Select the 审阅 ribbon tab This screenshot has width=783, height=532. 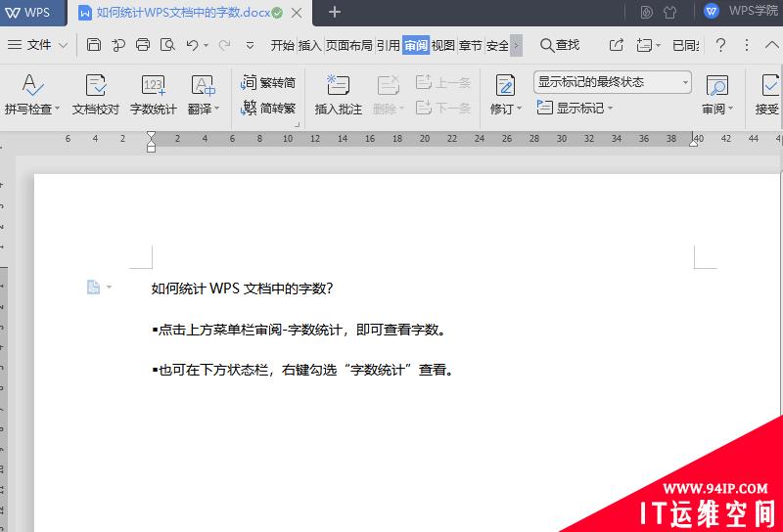(416, 45)
